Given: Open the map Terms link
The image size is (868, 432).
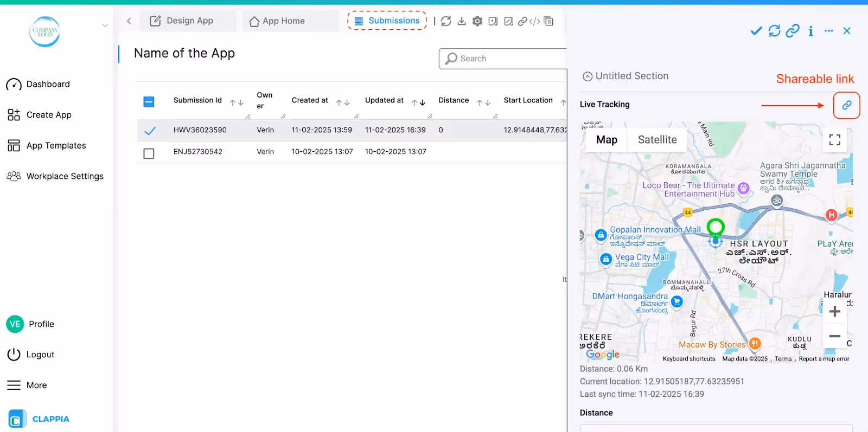Looking at the screenshot, I should (x=783, y=359).
